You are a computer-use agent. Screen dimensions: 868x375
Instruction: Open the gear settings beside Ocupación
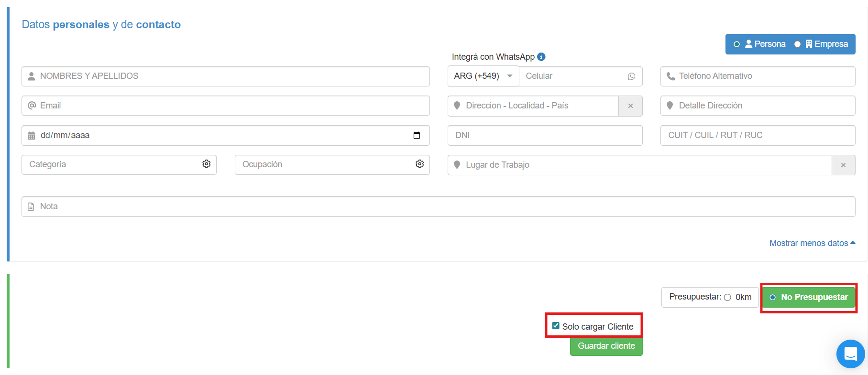419,164
